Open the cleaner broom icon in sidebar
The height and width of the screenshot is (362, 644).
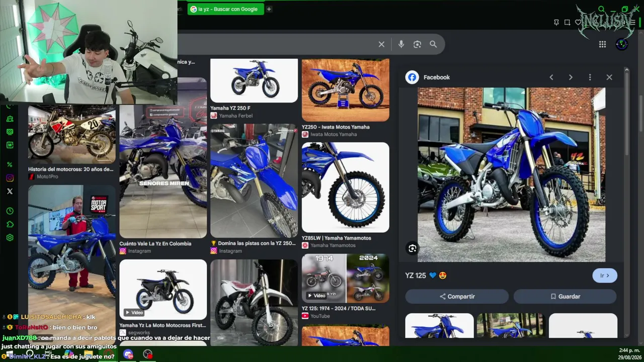point(10,119)
